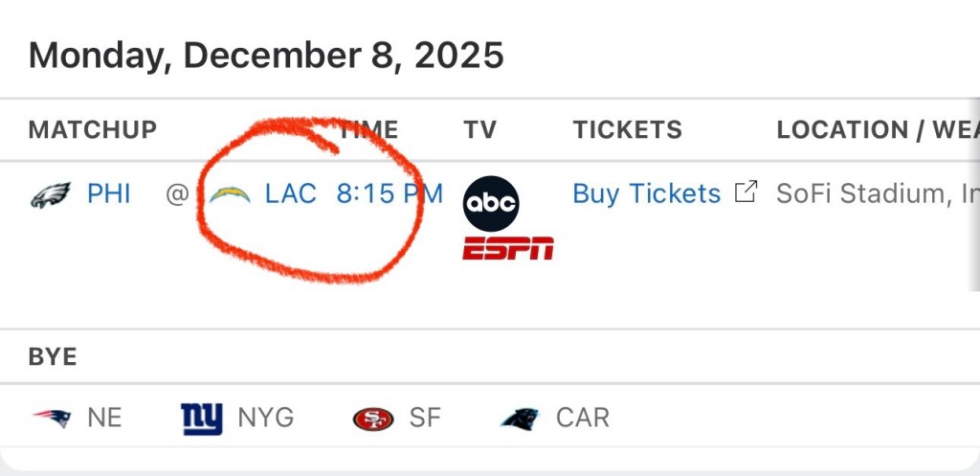The image size is (980, 476).
Task: Click the New England Patriots logo
Action: [52, 418]
